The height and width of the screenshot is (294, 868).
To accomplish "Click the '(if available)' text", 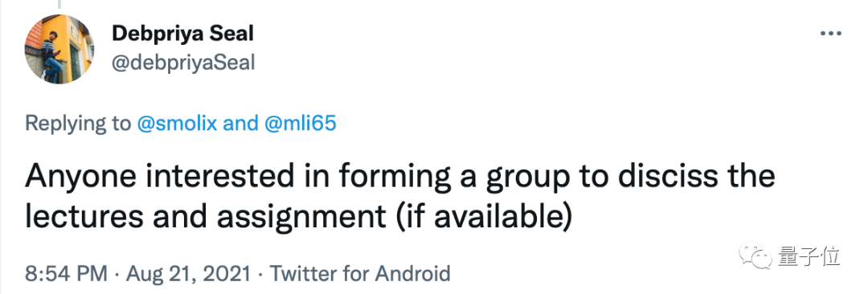I will pyautogui.click(x=482, y=217).
